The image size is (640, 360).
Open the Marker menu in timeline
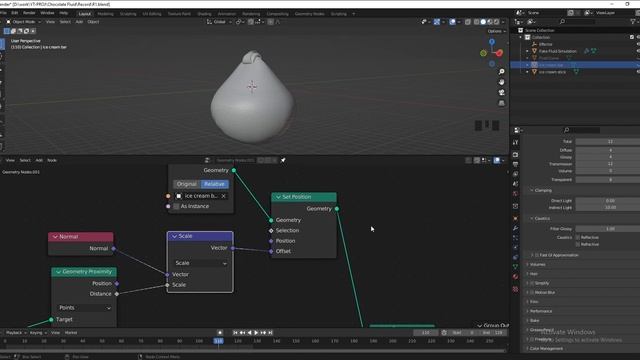pyautogui.click(x=71, y=333)
